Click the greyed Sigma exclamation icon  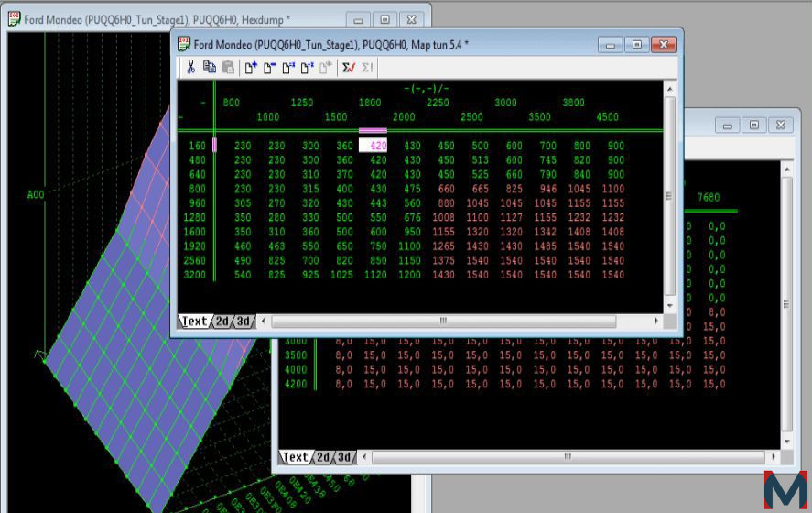coord(367,68)
